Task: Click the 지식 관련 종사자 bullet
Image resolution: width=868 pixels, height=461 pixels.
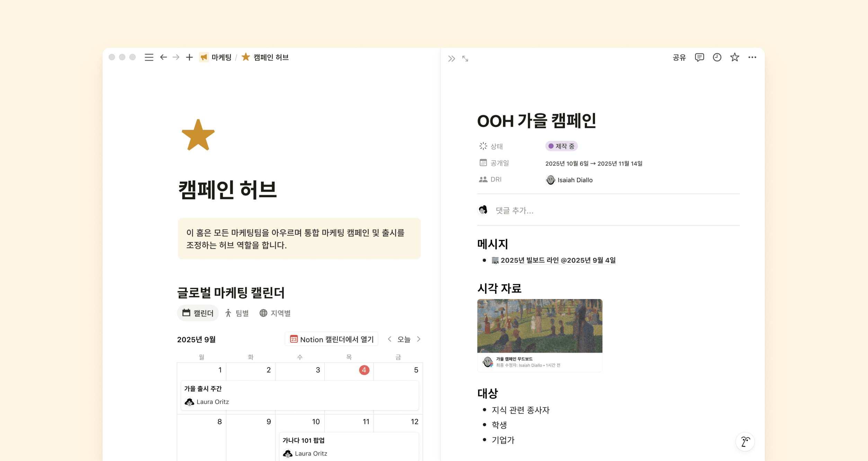Action: tap(521, 410)
